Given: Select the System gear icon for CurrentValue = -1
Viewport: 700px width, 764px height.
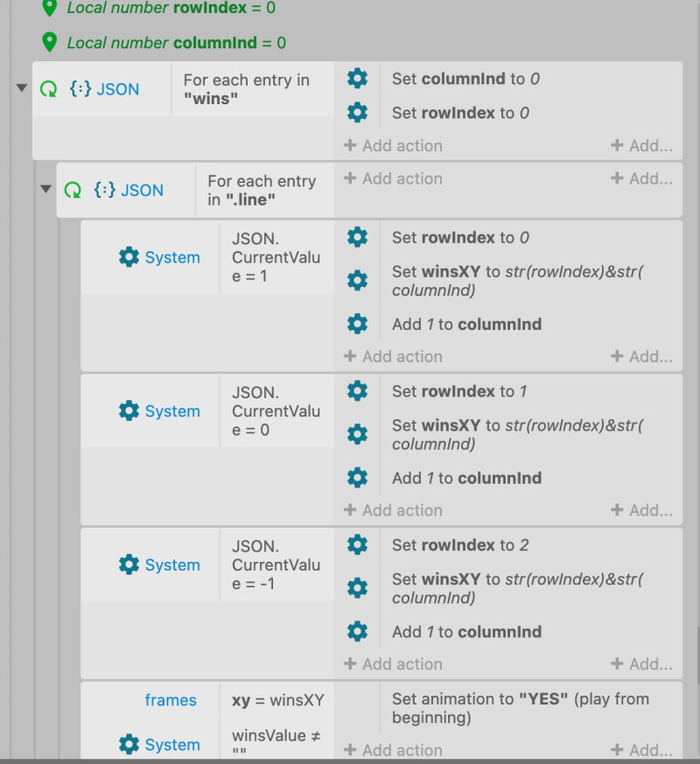Looking at the screenshot, I should tap(129, 564).
